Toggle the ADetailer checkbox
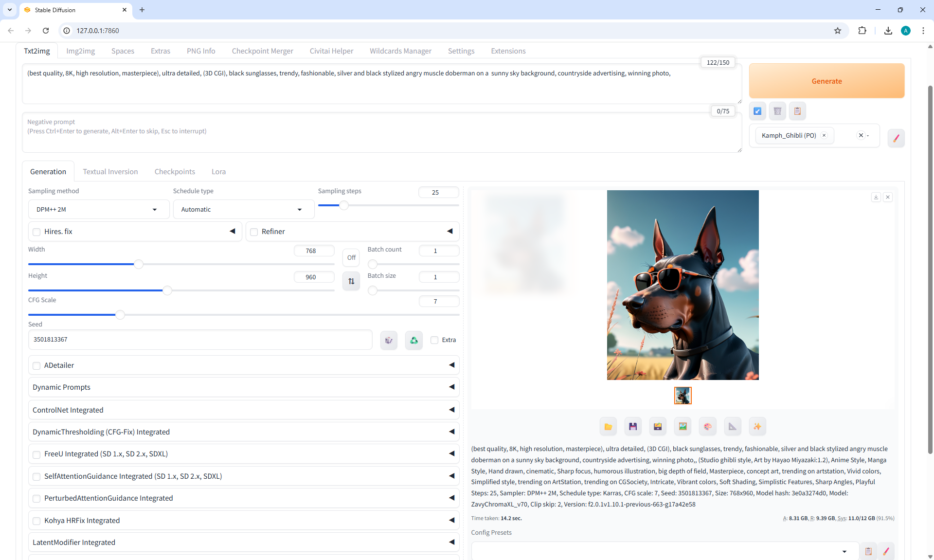The image size is (934, 560). [x=36, y=365]
